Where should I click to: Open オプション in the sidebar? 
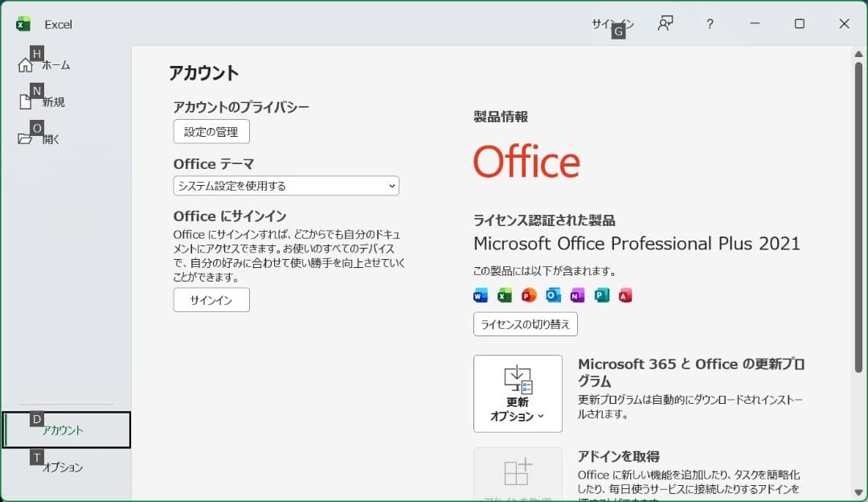click(67, 467)
